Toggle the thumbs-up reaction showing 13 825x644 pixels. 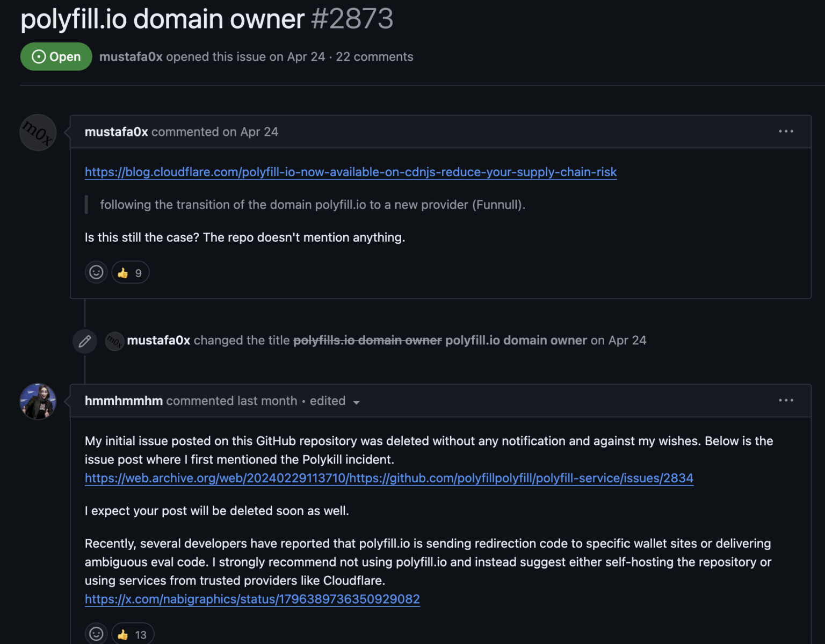132,634
